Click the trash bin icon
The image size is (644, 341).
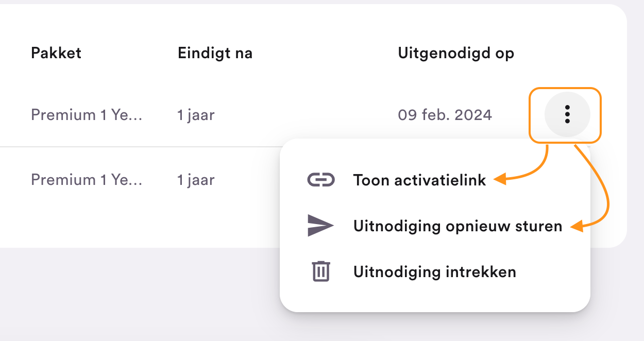click(321, 271)
